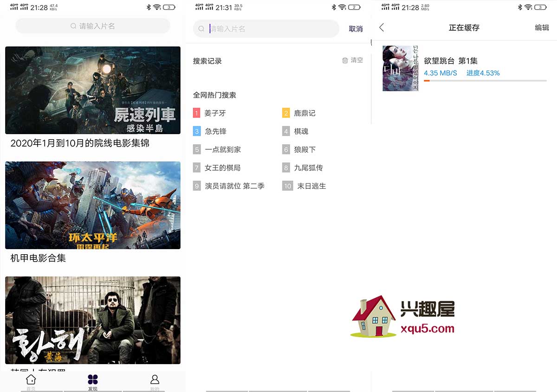Tap the 搜索记录 section header
Image resolution: width=557 pixels, height=392 pixels.
[207, 61]
